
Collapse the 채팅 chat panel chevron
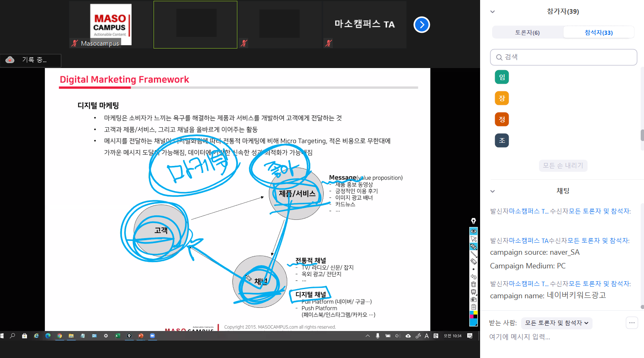[x=493, y=191]
